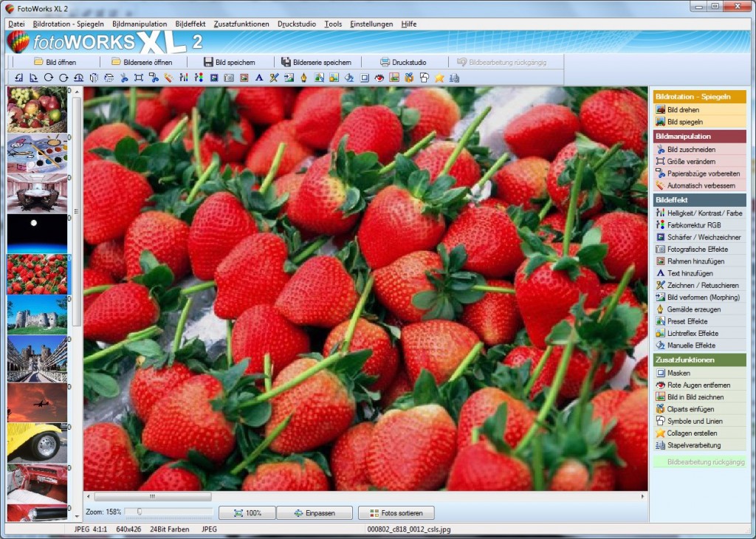Adjust the Zoom slider at the bottom
This screenshot has height=539, width=756.
point(140,510)
